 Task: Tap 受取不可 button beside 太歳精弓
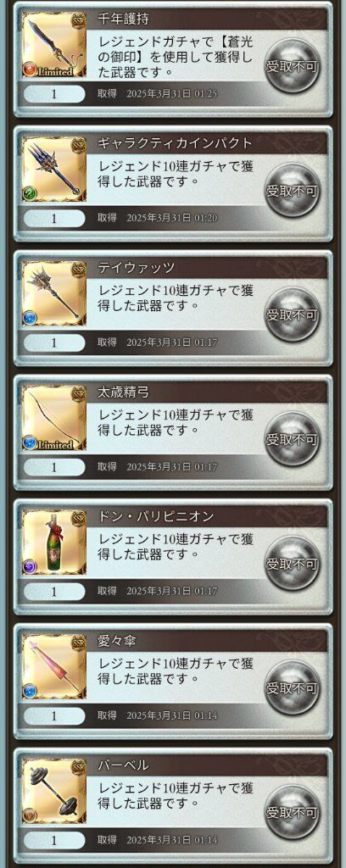tap(293, 441)
